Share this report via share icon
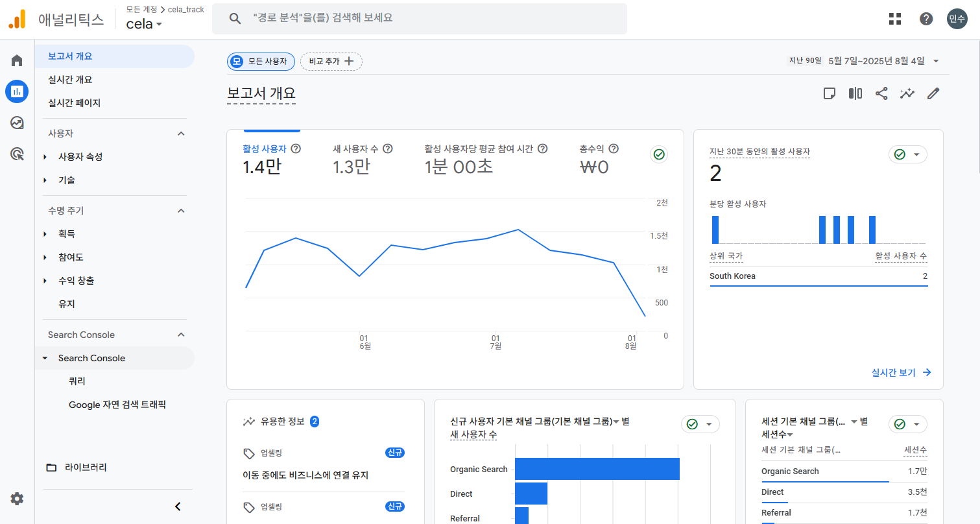The width and height of the screenshot is (980, 524). point(881,93)
